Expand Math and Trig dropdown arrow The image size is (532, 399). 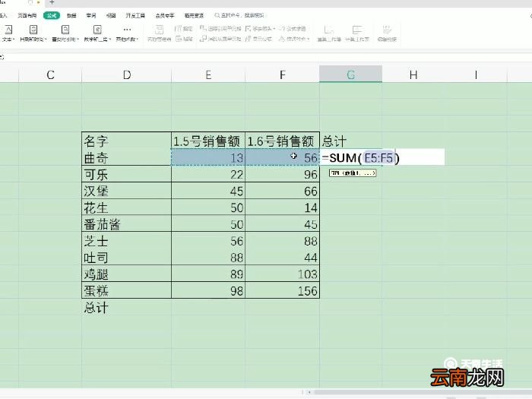(x=110, y=40)
